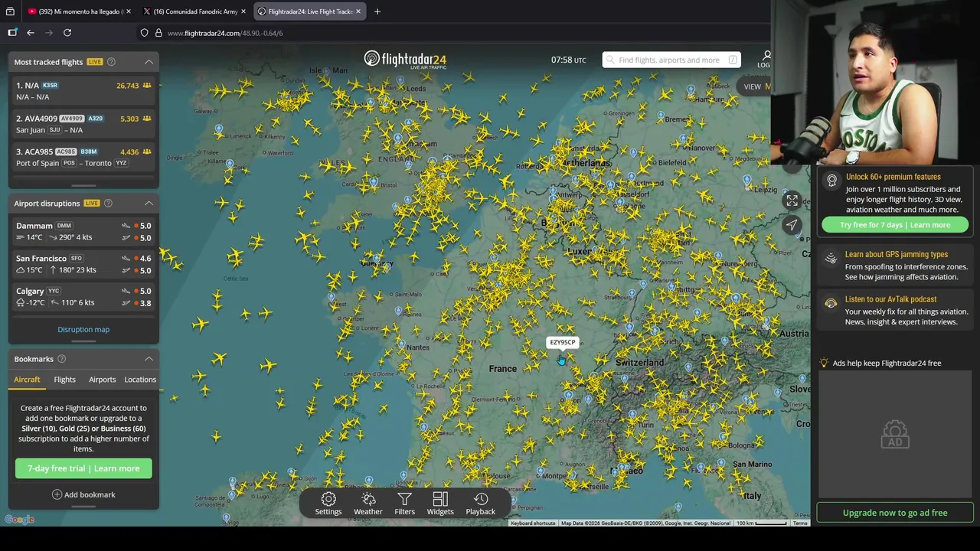Switch to the Airports bookmarks tab
The width and height of the screenshot is (980, 551).
pyautogui.click(x=102, y=380)
